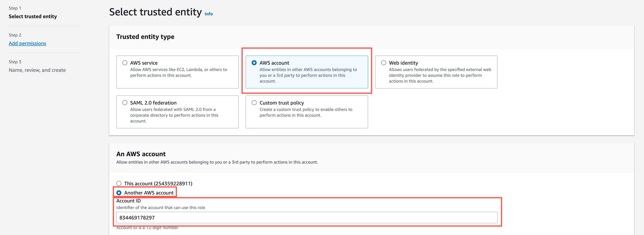Click the Step 2 label
This screenshot has height=235, width=644.
point(15,35)
